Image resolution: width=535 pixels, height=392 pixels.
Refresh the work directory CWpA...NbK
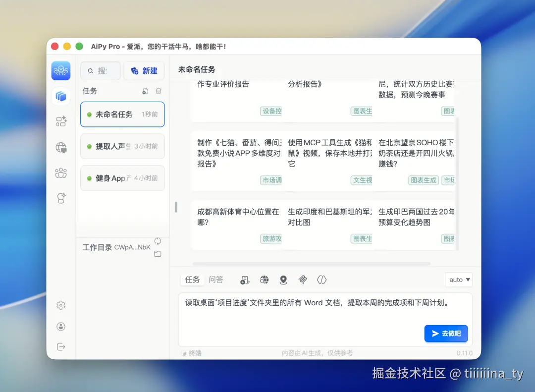click(158, 241)
